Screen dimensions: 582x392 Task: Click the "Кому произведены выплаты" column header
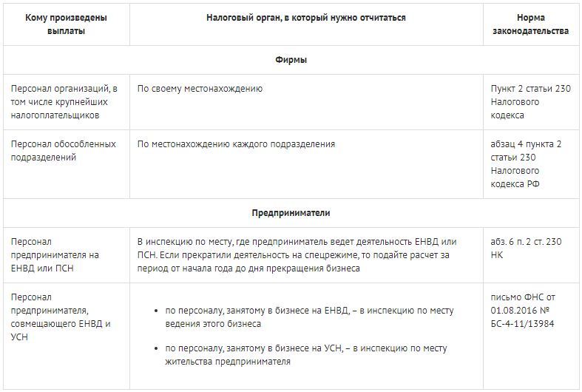point(66,24)
